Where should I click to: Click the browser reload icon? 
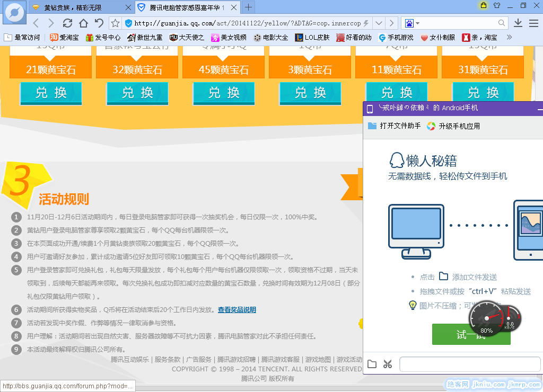point(67,23)
